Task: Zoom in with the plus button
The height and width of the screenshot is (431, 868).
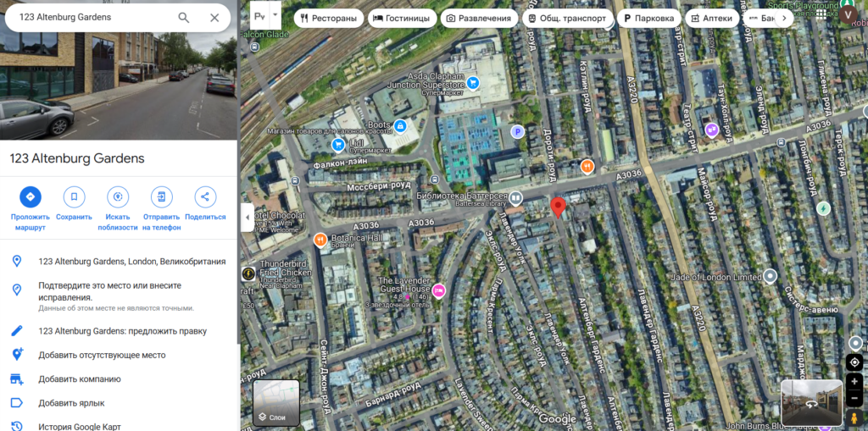Action: pos(854,382)
